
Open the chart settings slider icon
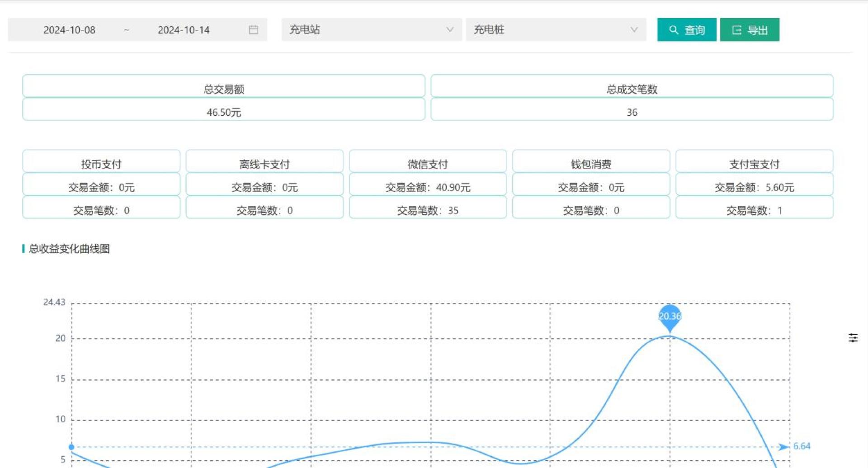point(853,338)
